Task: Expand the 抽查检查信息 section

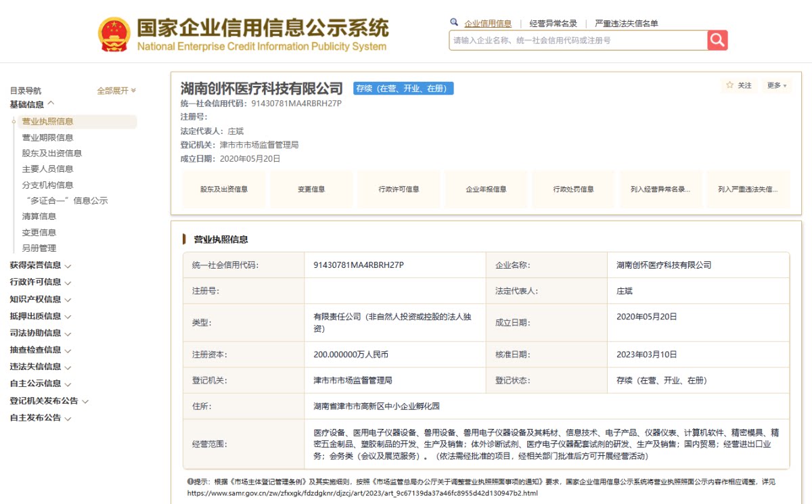Action: point(41,350)
